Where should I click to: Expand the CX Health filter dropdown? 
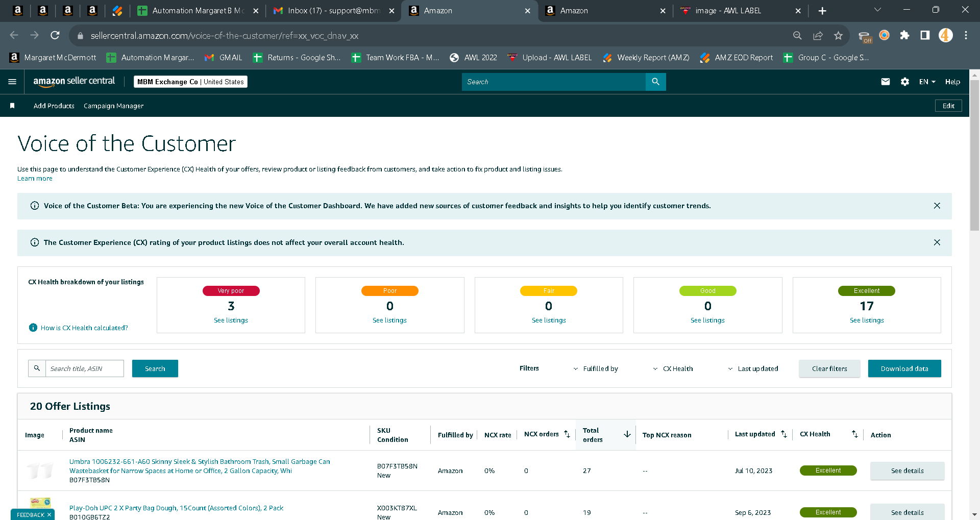click(x=673, y=368)
